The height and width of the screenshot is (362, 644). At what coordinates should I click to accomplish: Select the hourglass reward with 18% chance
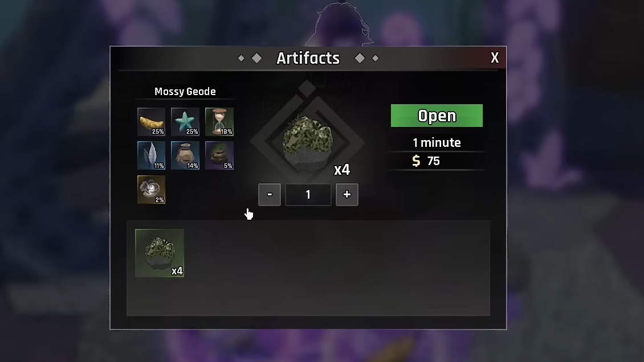pos(219,122)
